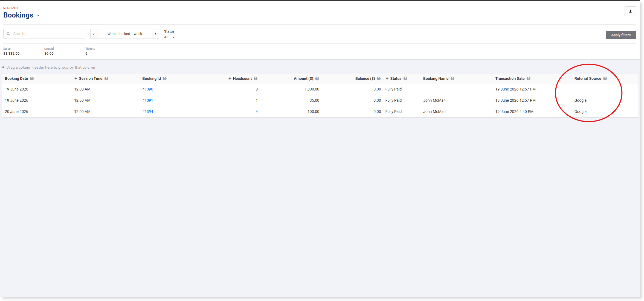This screenshot has height=301, width=644.
Task: Click the drag-to-group column hint bar
Action: (51, 67)
